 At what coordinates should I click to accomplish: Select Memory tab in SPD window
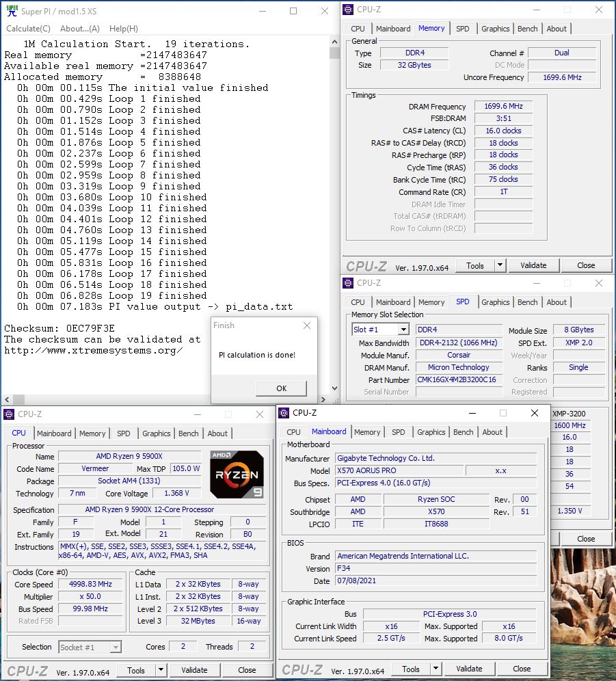coord(431,302)
